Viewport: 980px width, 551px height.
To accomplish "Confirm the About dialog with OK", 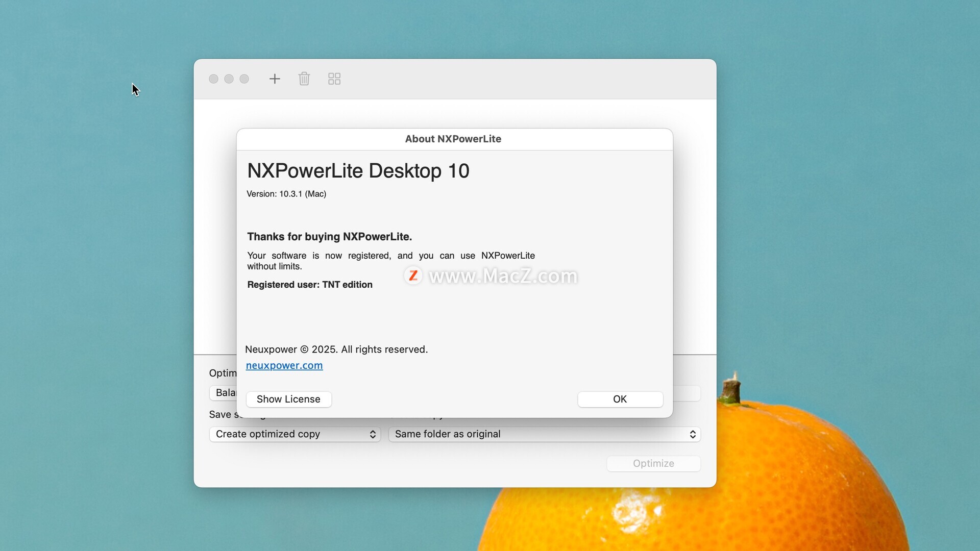I will tap(620, 399).
